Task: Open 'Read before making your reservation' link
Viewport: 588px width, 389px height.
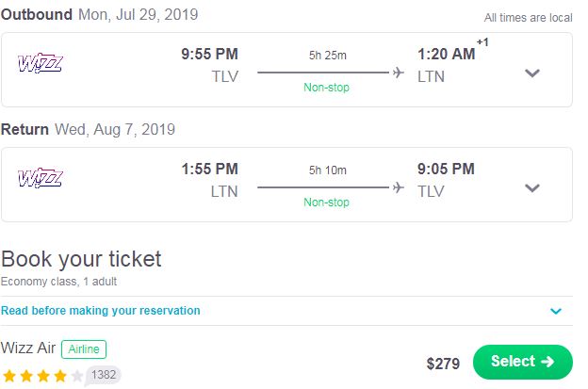Action: (101, 311)
